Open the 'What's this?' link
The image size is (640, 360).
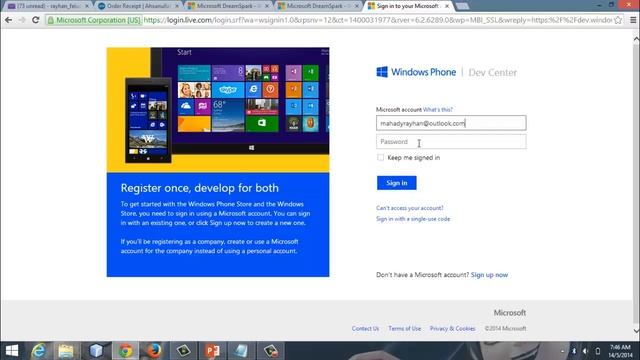pyautogui.click(x=438, y=109)
